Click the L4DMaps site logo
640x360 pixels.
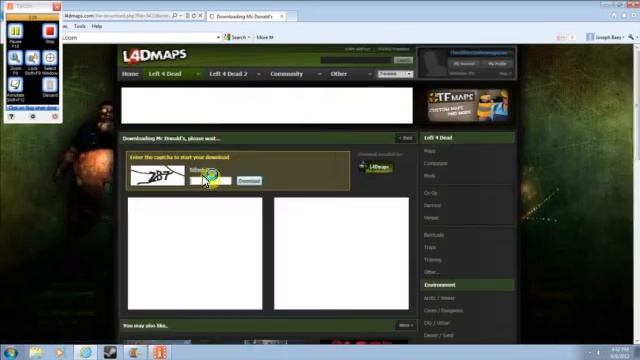click(x=155, y=56)
